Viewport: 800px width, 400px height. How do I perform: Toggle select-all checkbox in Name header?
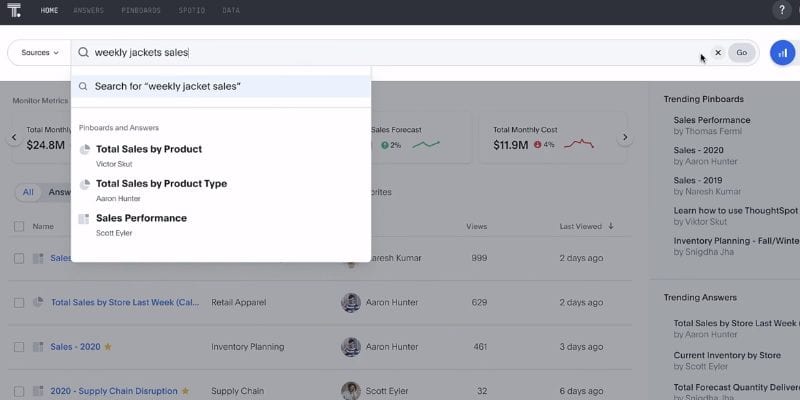click(19, 227)
